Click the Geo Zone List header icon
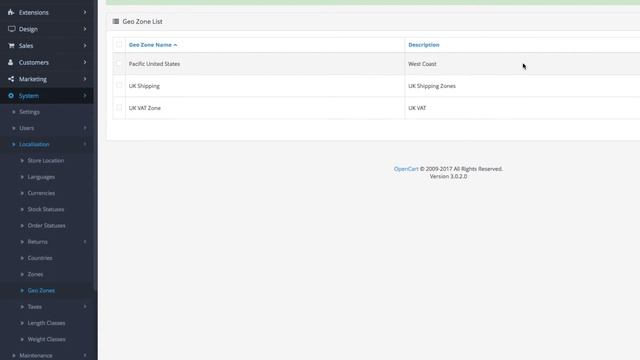 point(116,21)
